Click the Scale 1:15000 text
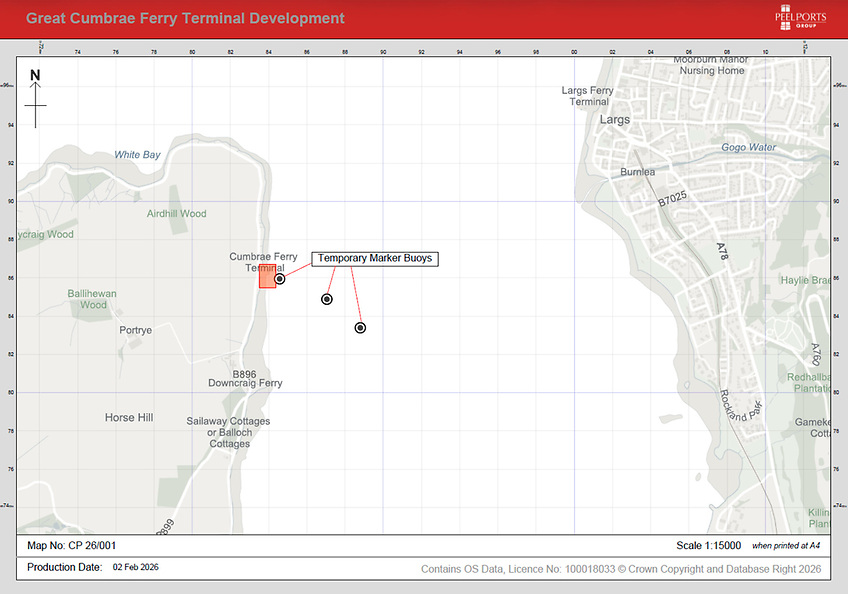The image size is (848, 594). (709, 546)
